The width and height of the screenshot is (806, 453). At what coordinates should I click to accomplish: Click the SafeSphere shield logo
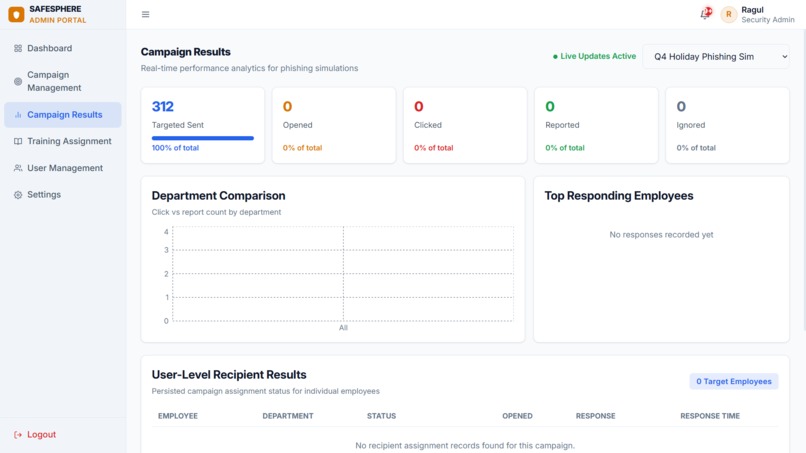coord(16,14)
